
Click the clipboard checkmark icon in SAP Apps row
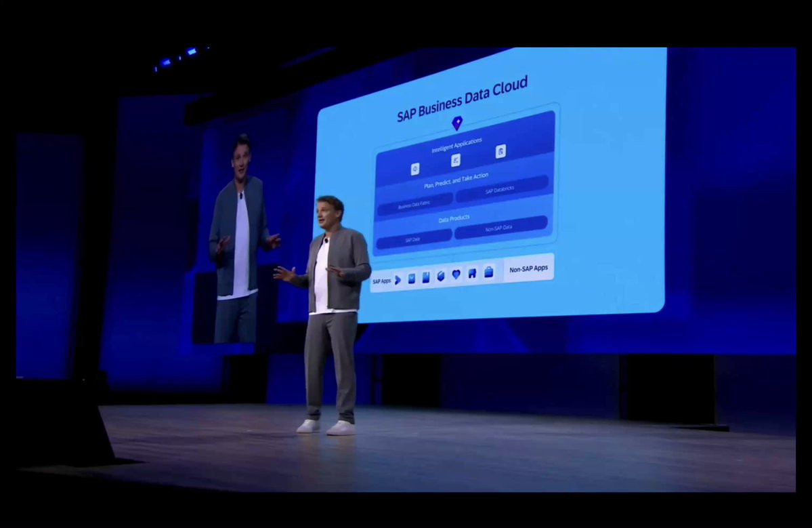point(411,279)
